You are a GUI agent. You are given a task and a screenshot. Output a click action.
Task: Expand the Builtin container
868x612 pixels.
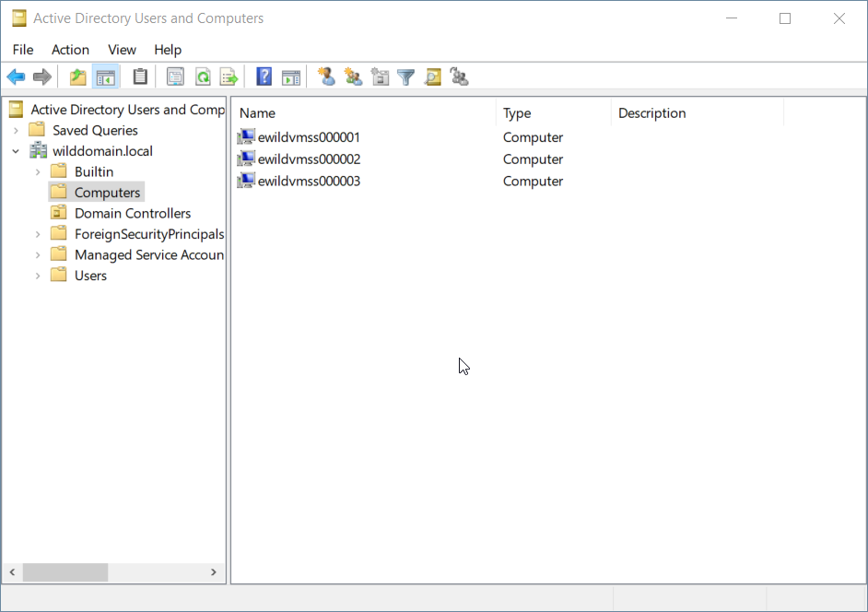click(38, 172)
